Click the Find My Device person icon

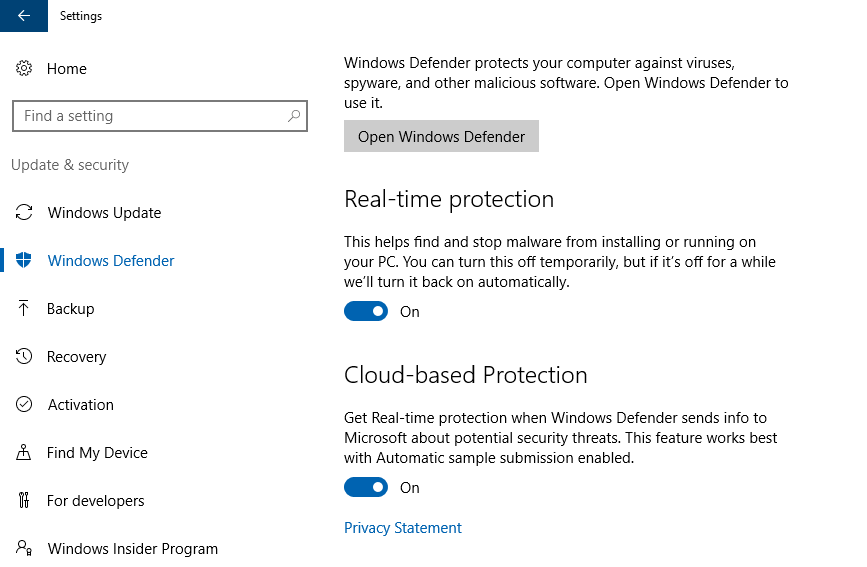[23, 452]
